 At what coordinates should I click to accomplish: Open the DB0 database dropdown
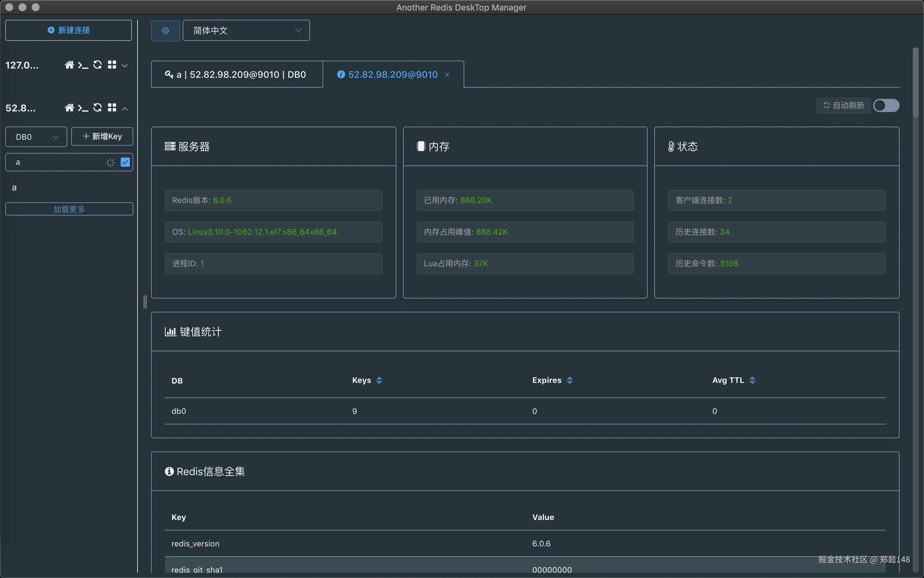tap(36, 137)
